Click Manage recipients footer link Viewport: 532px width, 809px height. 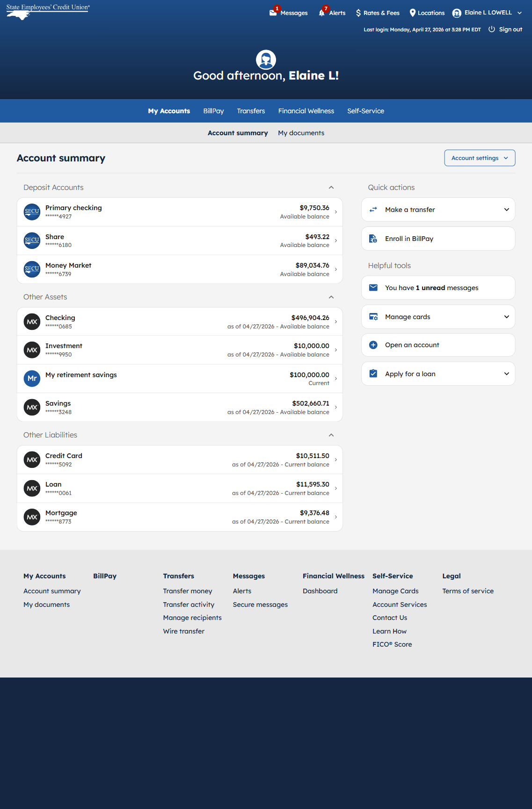pyautogui.click(x=192, y=618)
